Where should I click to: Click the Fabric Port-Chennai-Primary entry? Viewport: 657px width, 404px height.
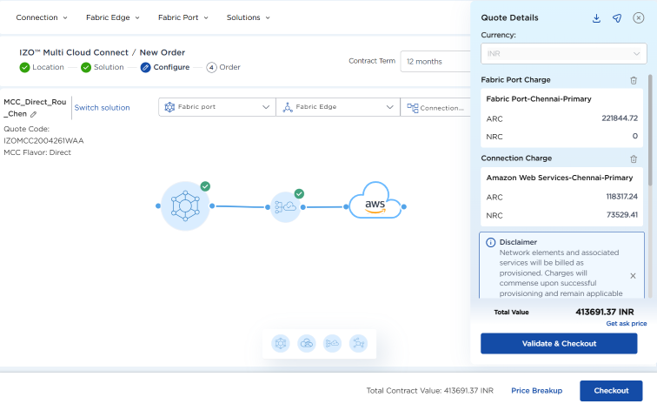538,99
